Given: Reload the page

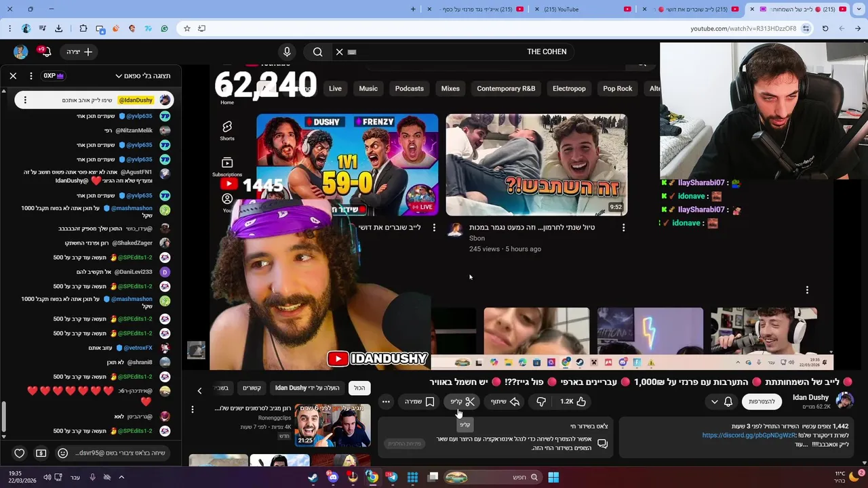Looking at the screenshot, I should [x=825, y=28].
